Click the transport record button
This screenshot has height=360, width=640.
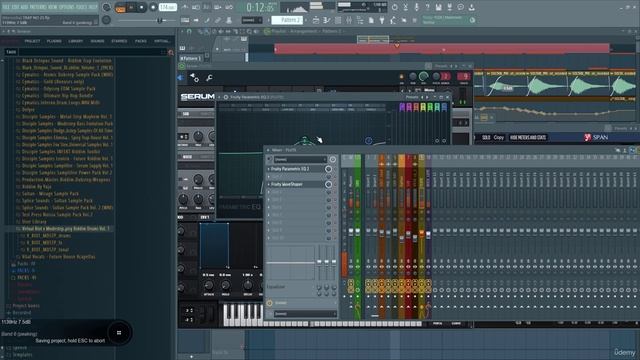coord(153,7)
